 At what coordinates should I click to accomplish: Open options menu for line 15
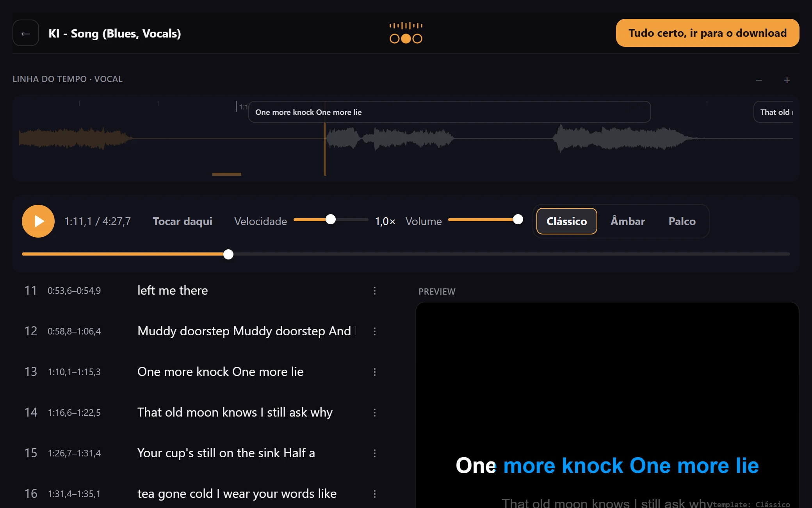point(375,453)
